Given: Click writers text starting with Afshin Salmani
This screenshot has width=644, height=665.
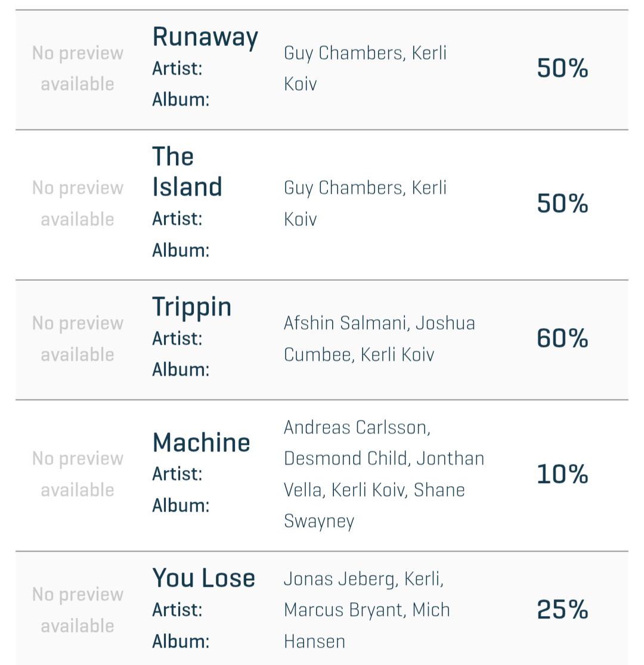Looking at the screenshot, I should (x=379, y=339).
